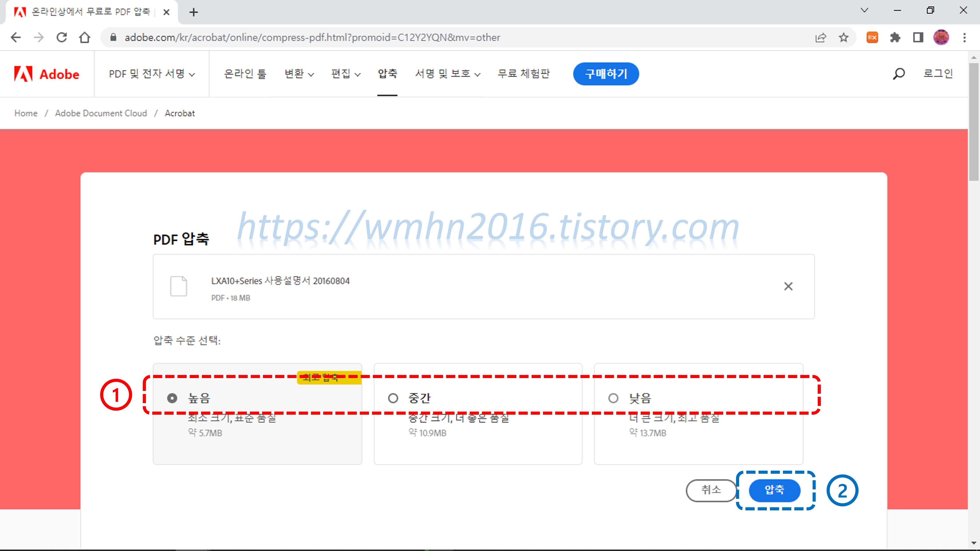The image size is (980, 551).
Task: Expand the 서명 및 보호 dropdown
Action: pyautogui.click(x=448, y=74)
